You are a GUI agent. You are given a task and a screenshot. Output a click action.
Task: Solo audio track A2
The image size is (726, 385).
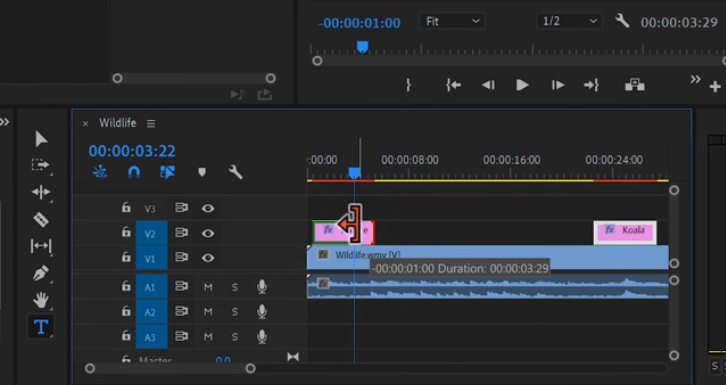coord(235,312)
